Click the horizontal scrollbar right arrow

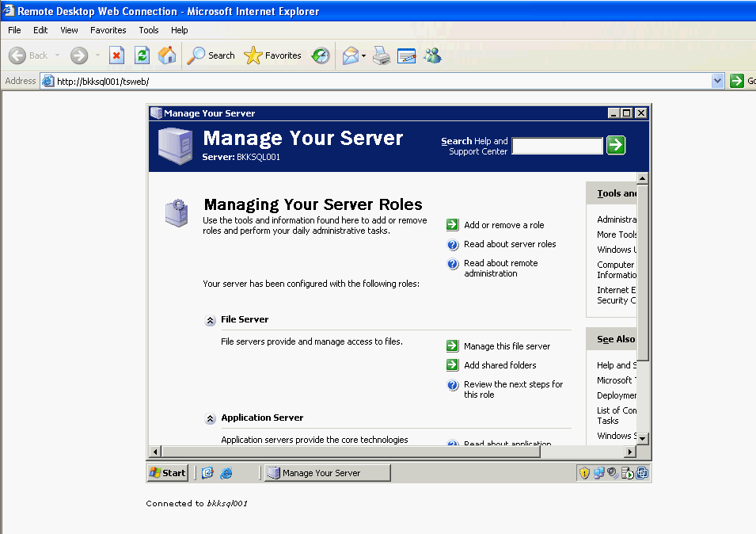(x=629, y=452)
